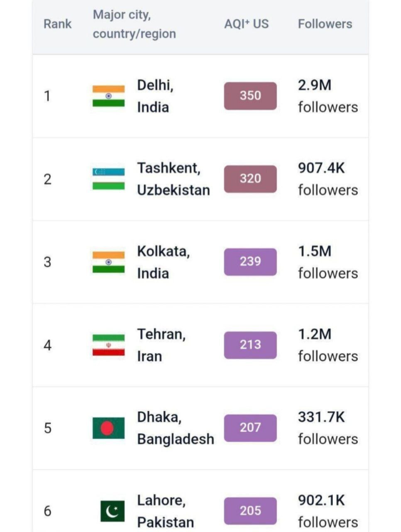
Task: Click the Pakistan flag icon
Action: (x=112, y=511)
